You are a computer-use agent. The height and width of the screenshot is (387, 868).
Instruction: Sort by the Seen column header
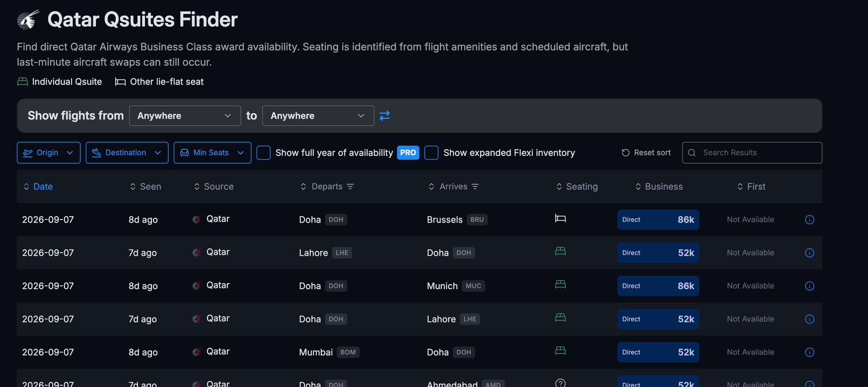(145, 187)
